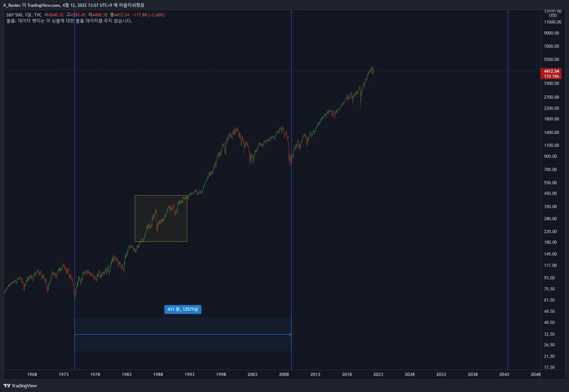This screenshot has width=569, height=392.
Task: Select the yellow rectangle drawing on chart
Action: [x=161, y=218]
